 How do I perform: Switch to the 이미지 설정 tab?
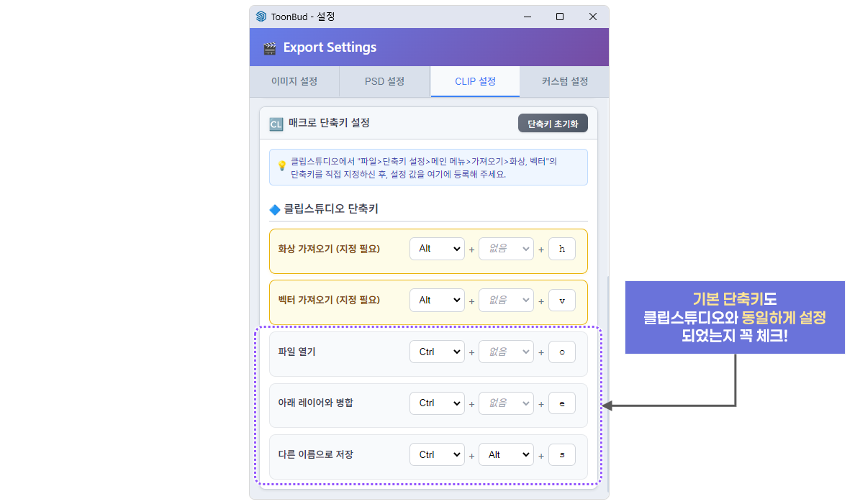(294, 81)
